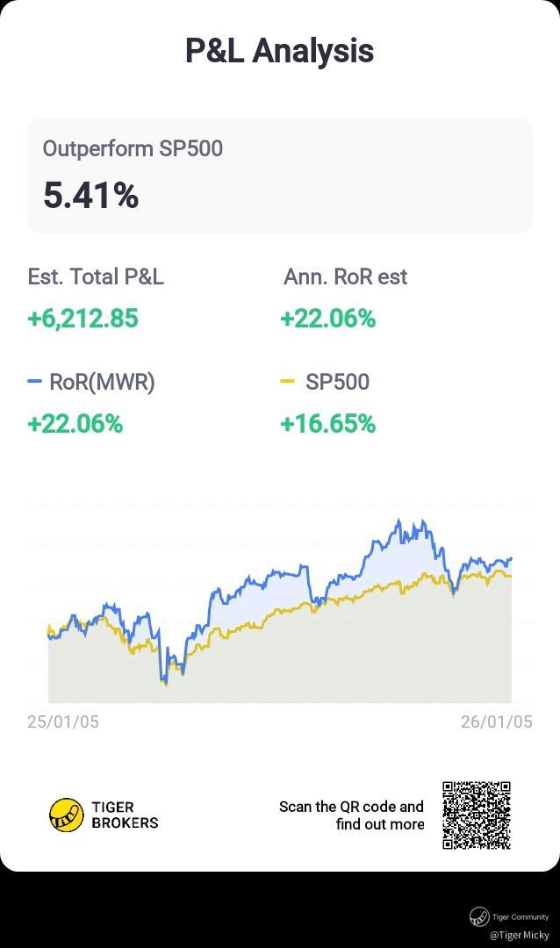Click the Tiger Brokers tiger logo icon
The height and width of the screenshot is (948, 560).
click(x=66, y=815)
